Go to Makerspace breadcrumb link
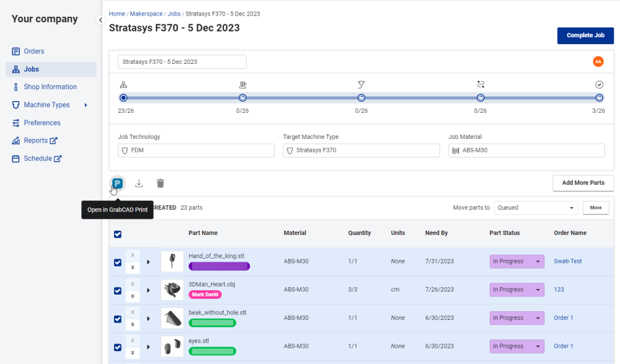This screenshot has width=620, height=364. click(x=146, y=14)
